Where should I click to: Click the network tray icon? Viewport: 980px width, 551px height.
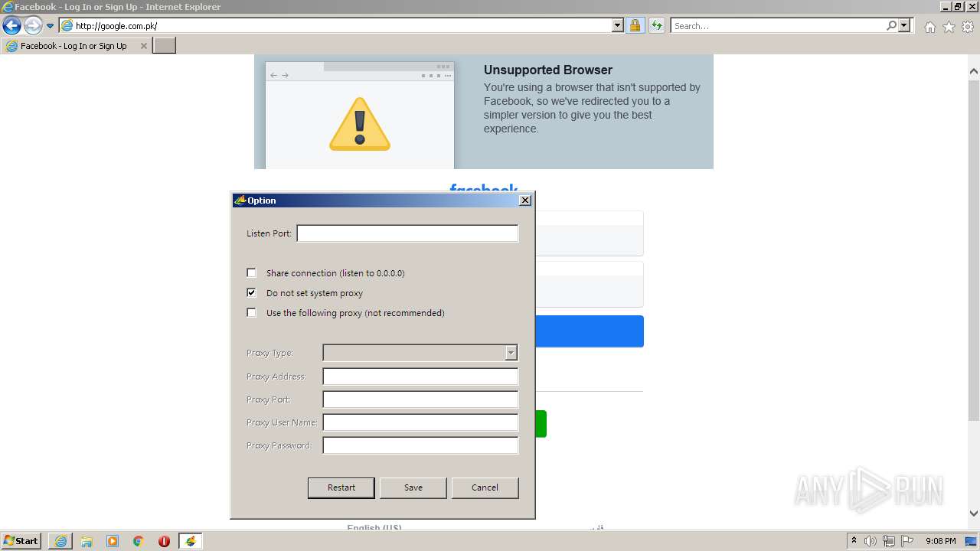[x=889, y=541]
